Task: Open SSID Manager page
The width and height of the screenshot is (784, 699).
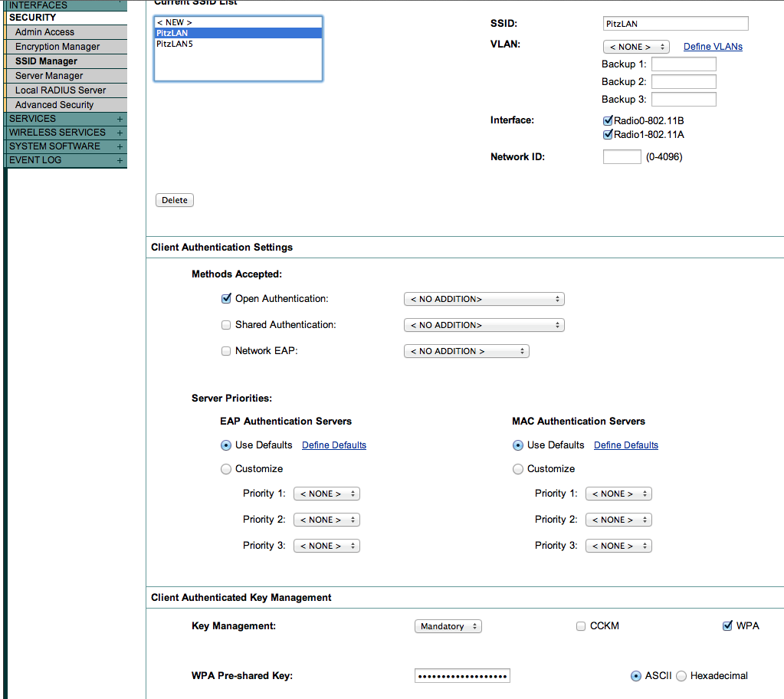Action: pyautogui.click(x=67, y=61)
